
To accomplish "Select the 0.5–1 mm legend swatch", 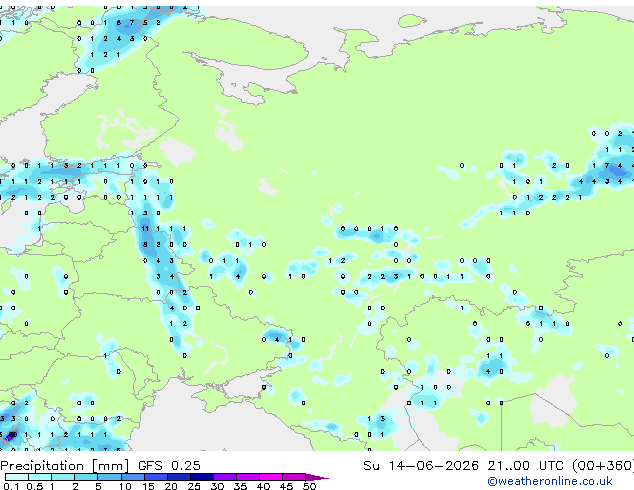I will [x=40, y=477].
